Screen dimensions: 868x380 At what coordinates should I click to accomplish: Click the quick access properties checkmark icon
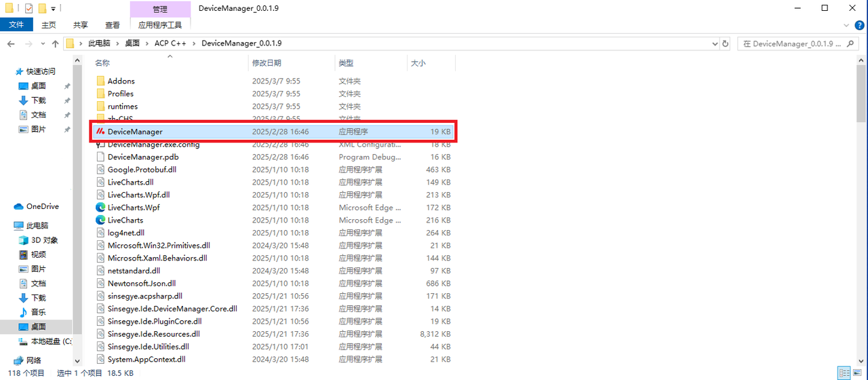pos(28,8)
